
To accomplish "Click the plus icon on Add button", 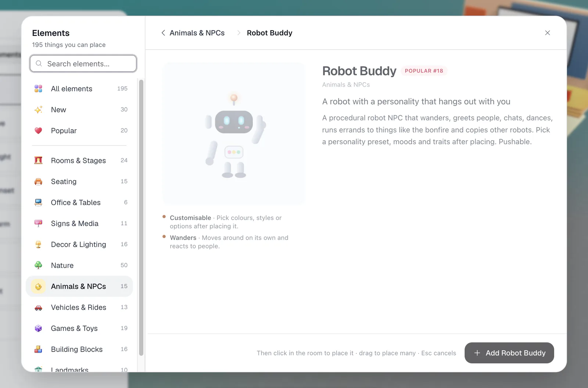I will (477, 353).
